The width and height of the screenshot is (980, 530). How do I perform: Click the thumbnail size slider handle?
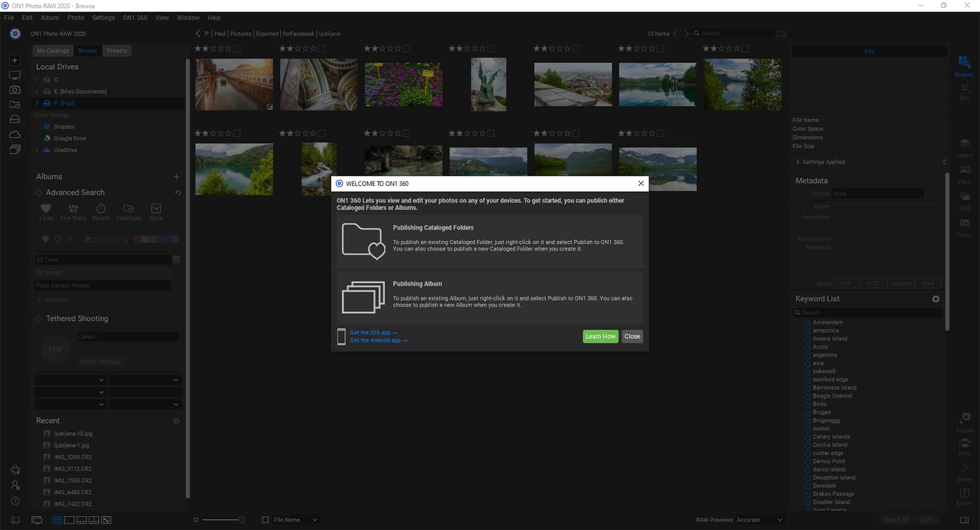click(x=242, y=520)
